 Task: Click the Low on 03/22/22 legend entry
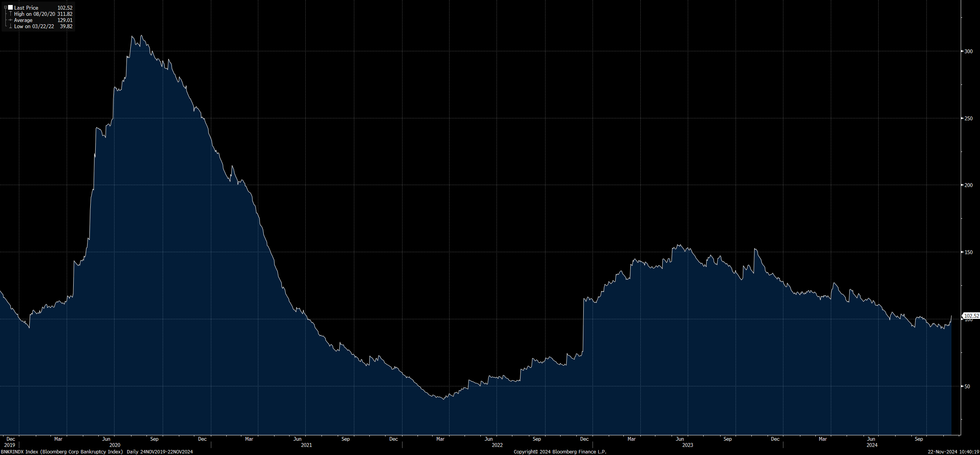pyautogui.click(x=33, y=26)
